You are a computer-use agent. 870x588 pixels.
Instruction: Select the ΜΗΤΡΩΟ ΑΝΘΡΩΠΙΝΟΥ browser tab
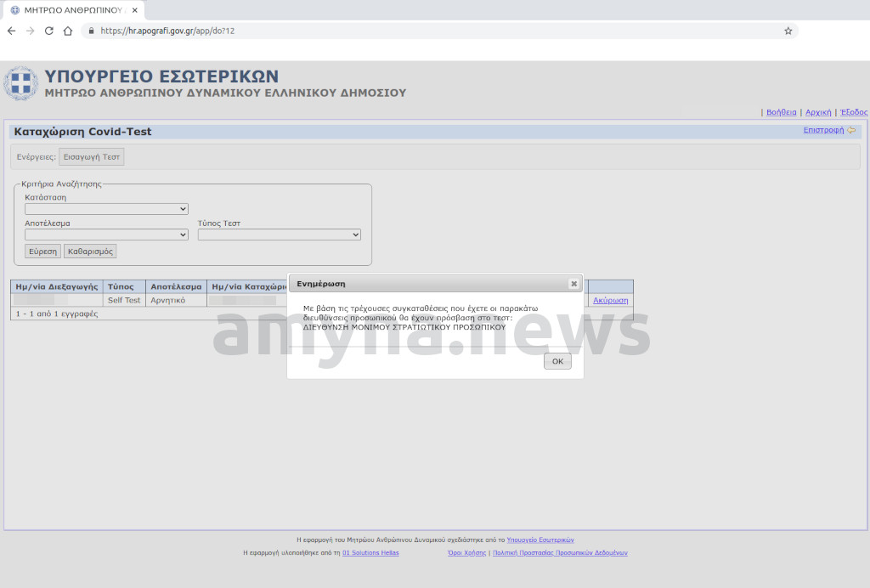[x=73, y=10]
